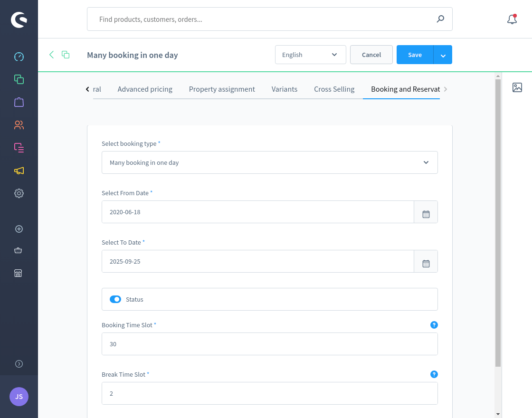Click the Booking Time Slot input
532x418 pixels.
pos(270,344)
